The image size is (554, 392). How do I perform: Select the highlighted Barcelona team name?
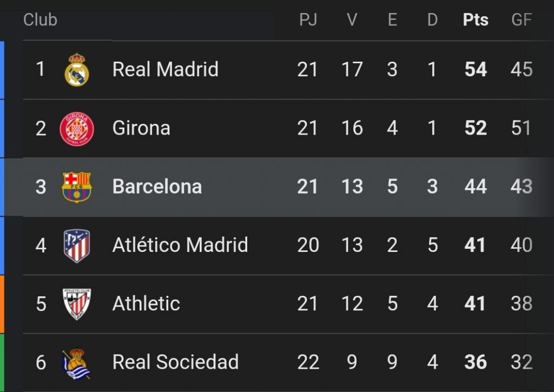[x=157, y=187]
